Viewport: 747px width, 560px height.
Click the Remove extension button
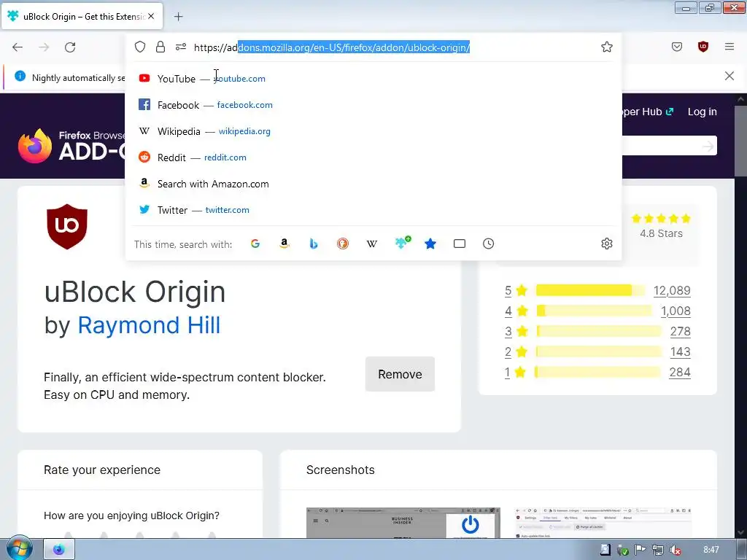pyautogui.click(x=400, y=374)
